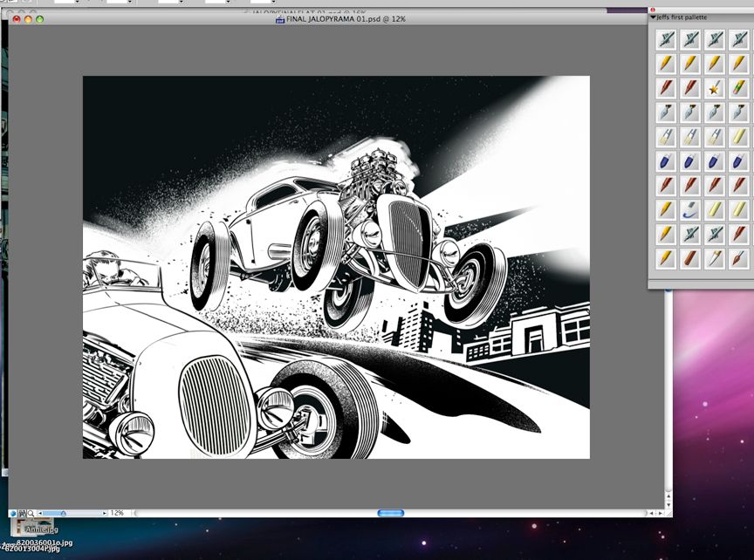
Task: Click the blue horizontal scrollbar thumb
Action: [391, 513]
